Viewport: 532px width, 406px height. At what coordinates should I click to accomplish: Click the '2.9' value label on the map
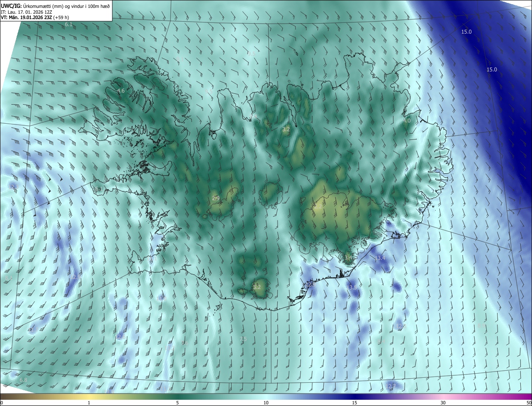[215, 198]
